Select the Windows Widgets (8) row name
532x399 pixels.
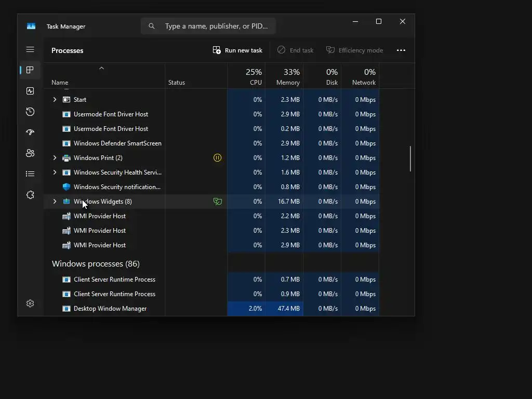pyautogui.click(x=103, y=202)
